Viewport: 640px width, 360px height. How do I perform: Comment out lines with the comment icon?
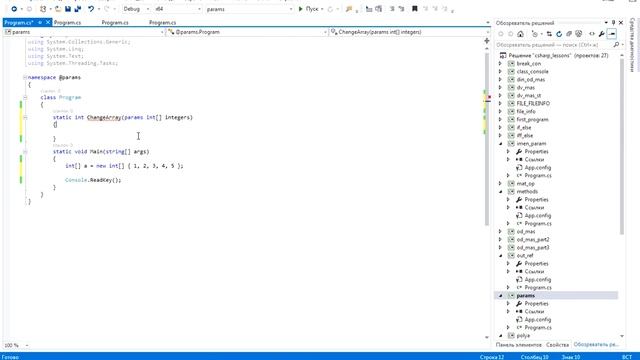[391, 9]
